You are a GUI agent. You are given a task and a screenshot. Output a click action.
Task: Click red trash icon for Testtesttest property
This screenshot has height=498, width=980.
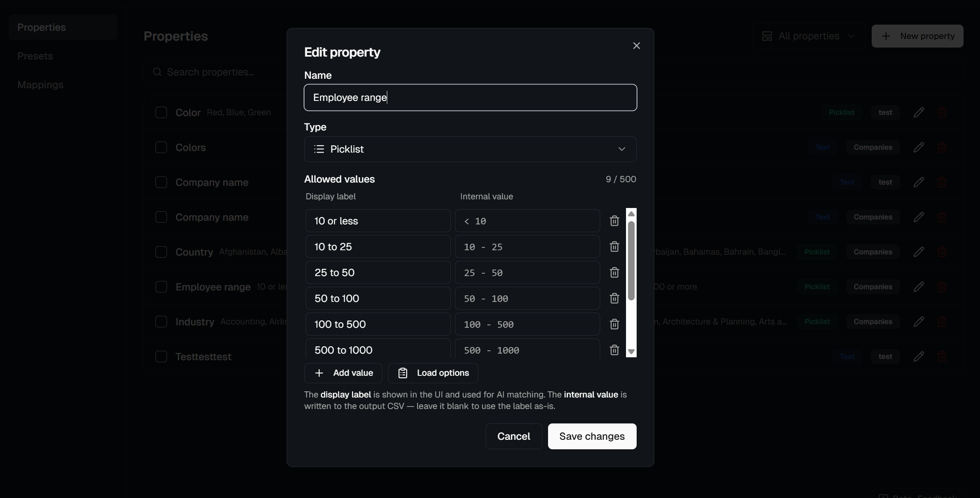(x=941, y=356)
